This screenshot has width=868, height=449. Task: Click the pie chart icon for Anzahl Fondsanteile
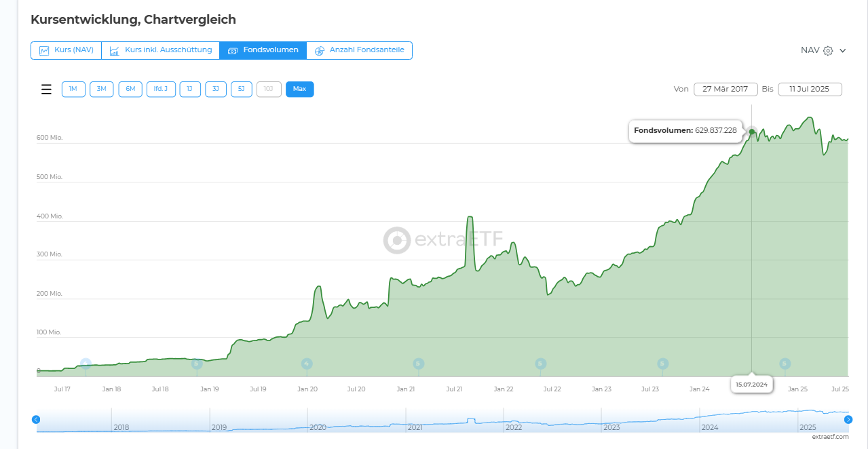(x=320, y=51)
